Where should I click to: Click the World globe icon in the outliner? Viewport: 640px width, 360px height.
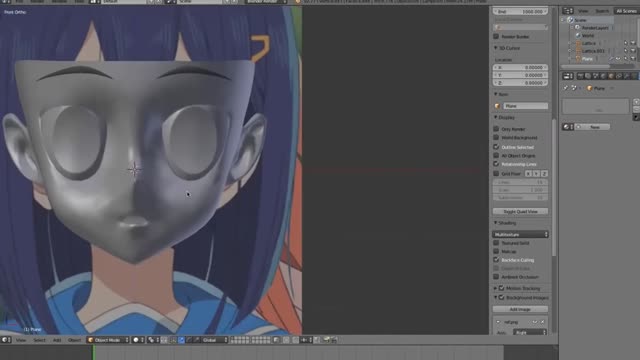point(578,36)
